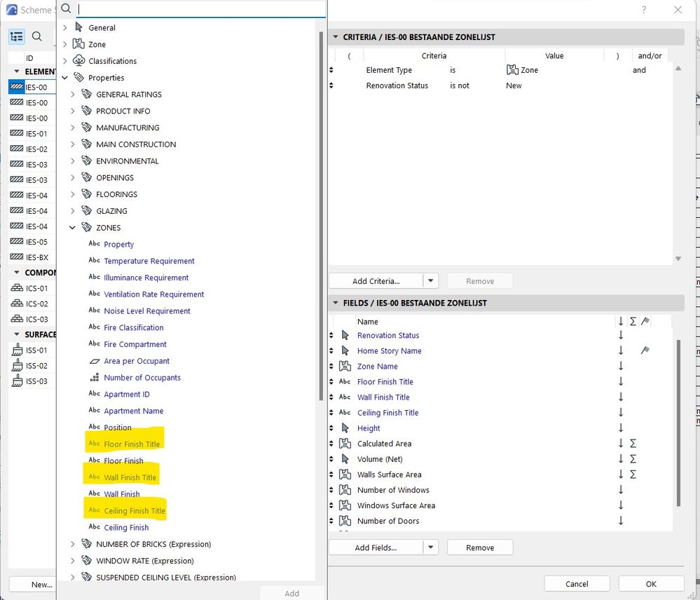Collapse the Properties group

point(64,78)
